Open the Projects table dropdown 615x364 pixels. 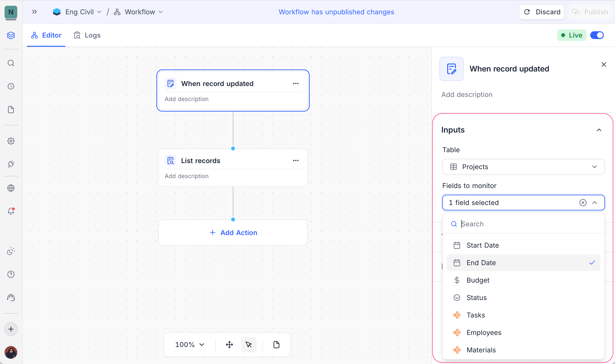point(523,167)
